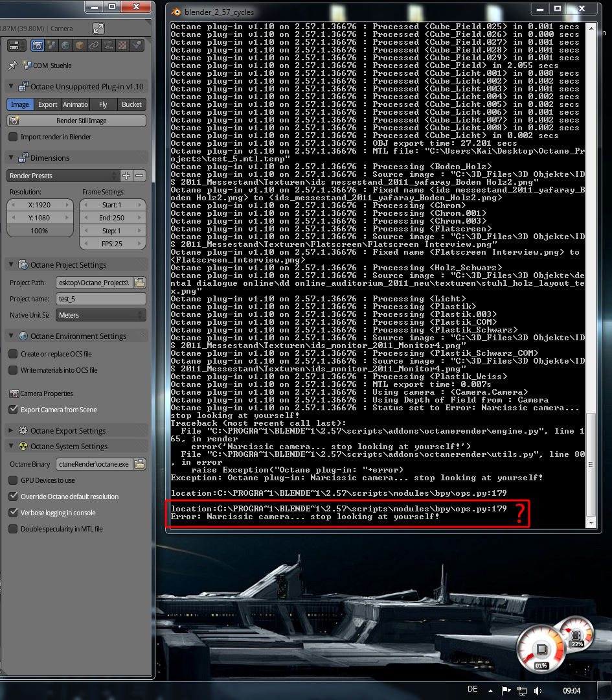Viewport: 612px width, 700px height.
Task: Open network connection tray icon
Action: coord(521,691)
